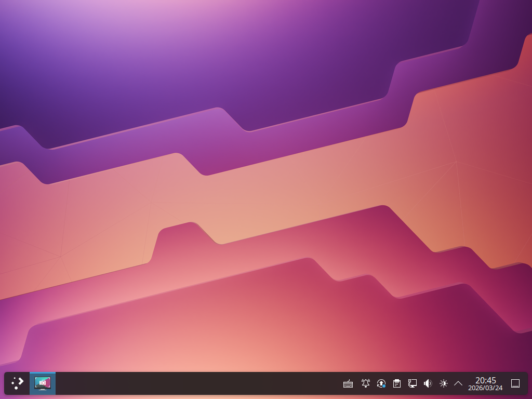This screenshot has height=399, width=532.
Task: Click the blue active indicator above Spectacle
Action: pos(43,373)
